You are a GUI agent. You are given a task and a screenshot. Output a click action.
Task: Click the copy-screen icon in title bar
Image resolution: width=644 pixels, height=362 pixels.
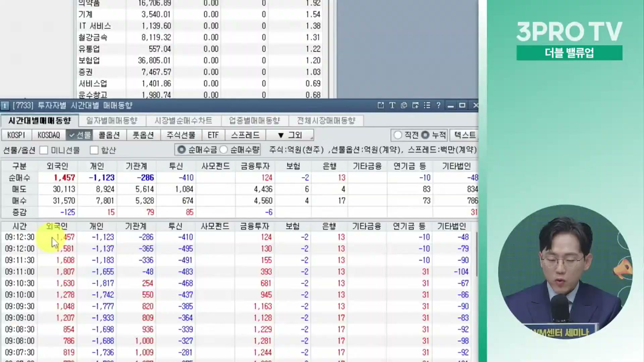pos(404,106)
